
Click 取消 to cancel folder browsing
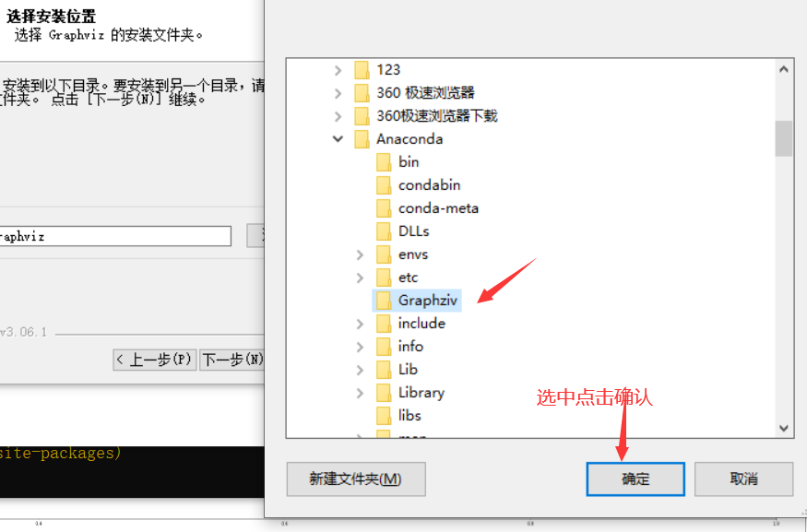743,479
